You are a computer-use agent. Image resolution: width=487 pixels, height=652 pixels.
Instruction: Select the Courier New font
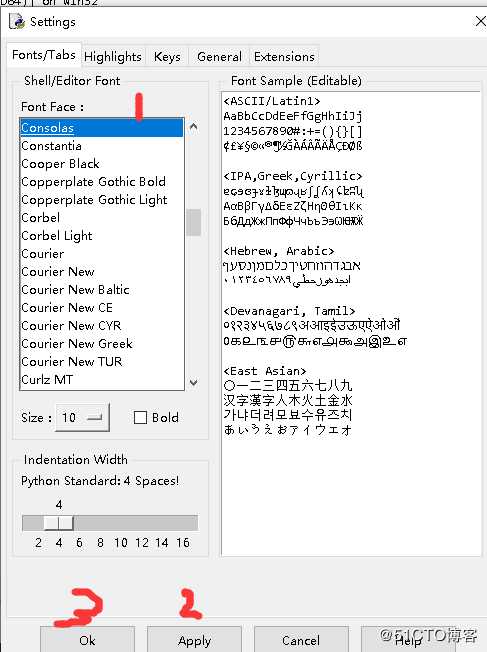tap(101, 272)
